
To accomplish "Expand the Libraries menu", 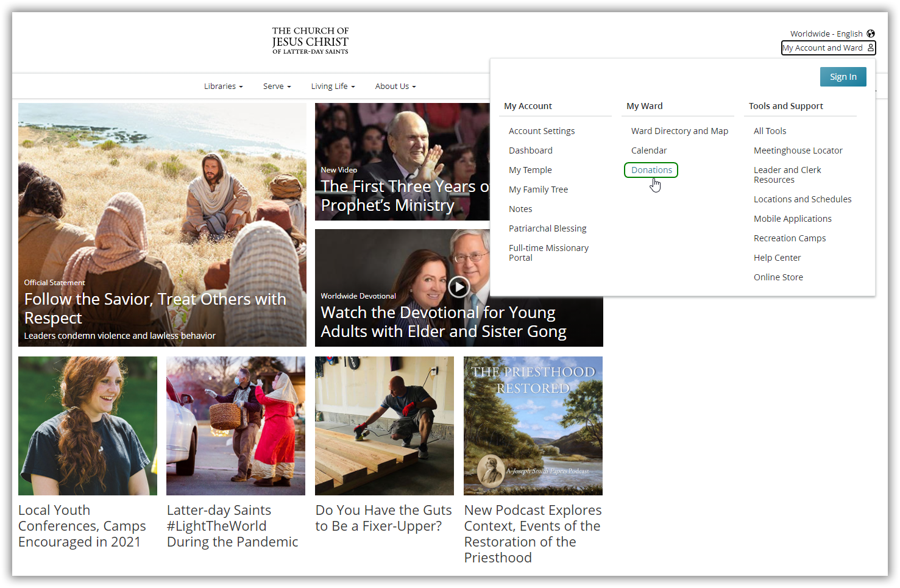I will (223, 87).
